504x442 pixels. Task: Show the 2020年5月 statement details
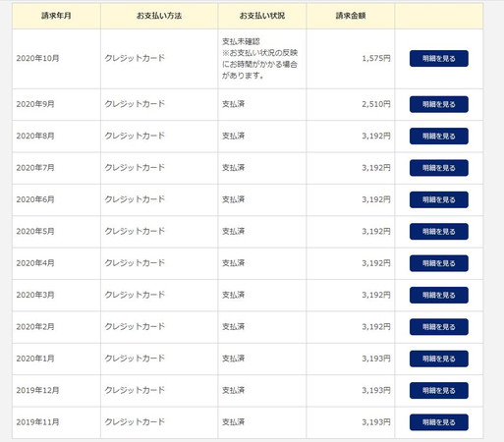click(439, 232)
